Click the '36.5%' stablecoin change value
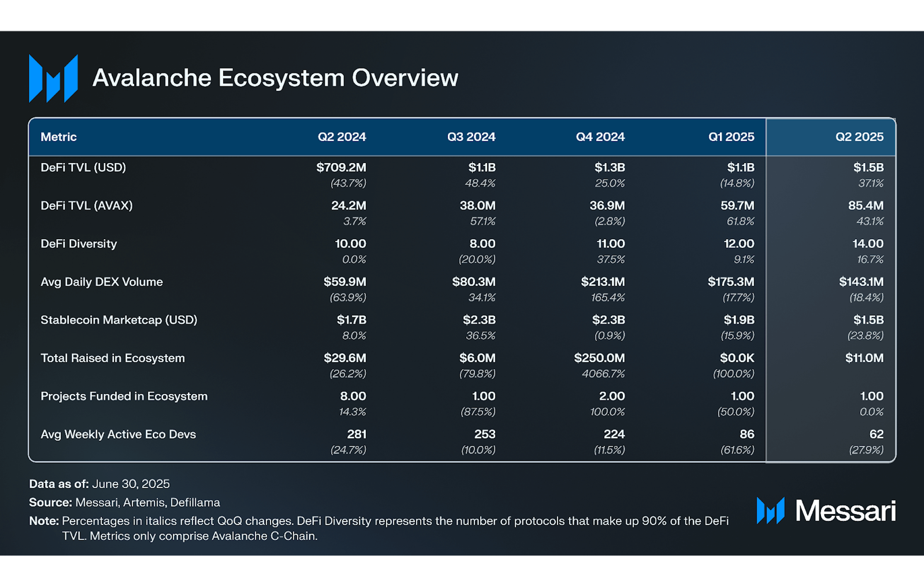Viewport: 924px width, 586px height. (481, 335)
